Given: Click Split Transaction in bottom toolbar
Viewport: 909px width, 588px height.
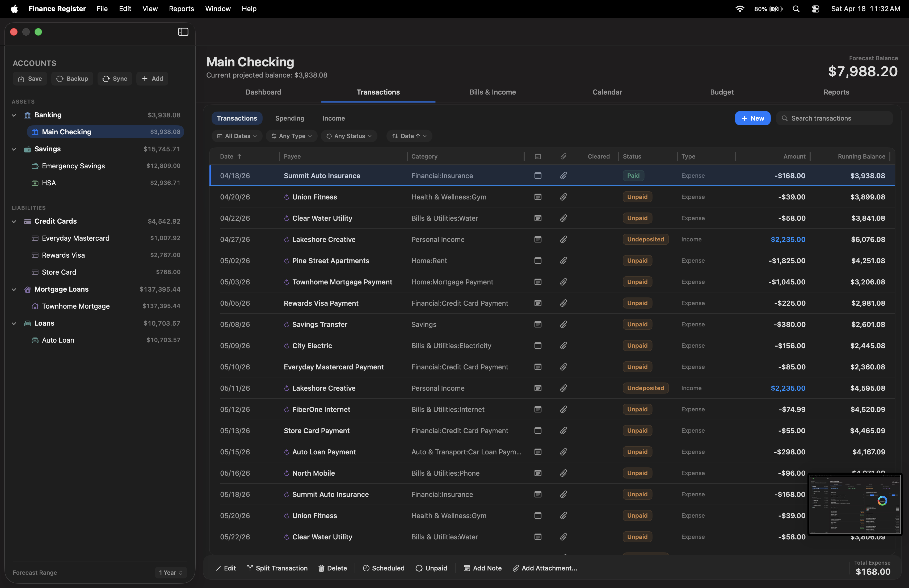Looking at the screenshot, I should 277,568.
